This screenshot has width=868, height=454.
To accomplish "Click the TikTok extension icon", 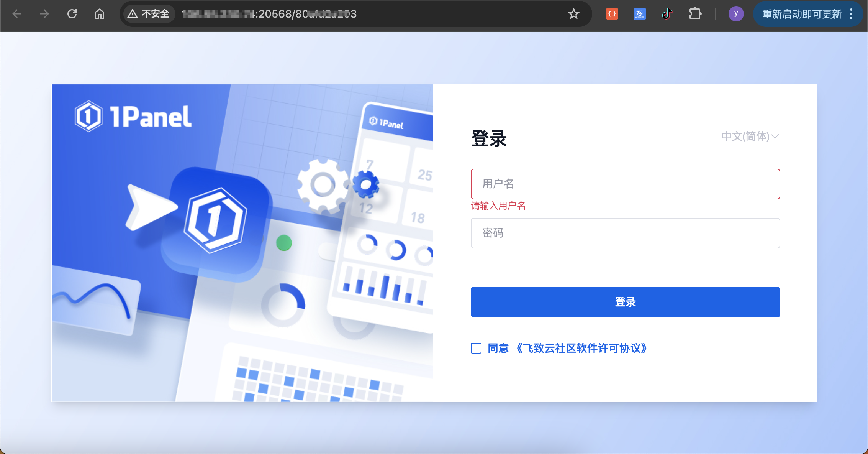I will pyautogui.click(x=667, y=14).
